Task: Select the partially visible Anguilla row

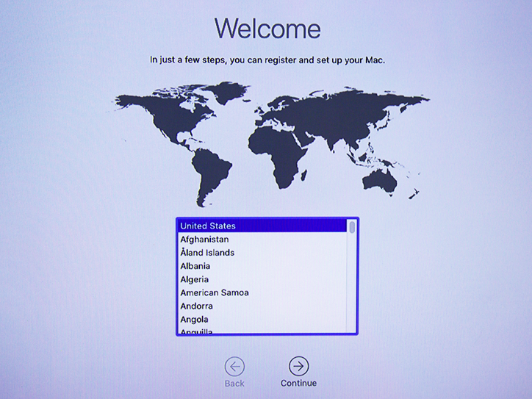Action: (x=262, y=330)
